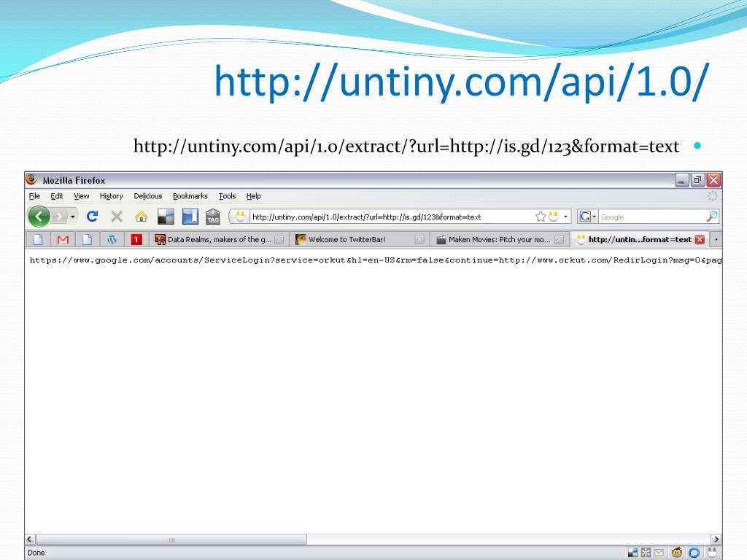This screenshot has height=560, width=747.
Task: Go back with the green Back arrow
Action: click(39, 217)
